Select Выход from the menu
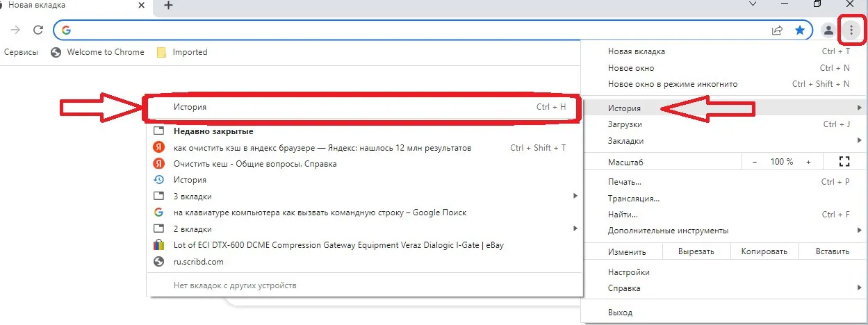Image resolution: width=868 pixels, height=325 pixels. 724,312
